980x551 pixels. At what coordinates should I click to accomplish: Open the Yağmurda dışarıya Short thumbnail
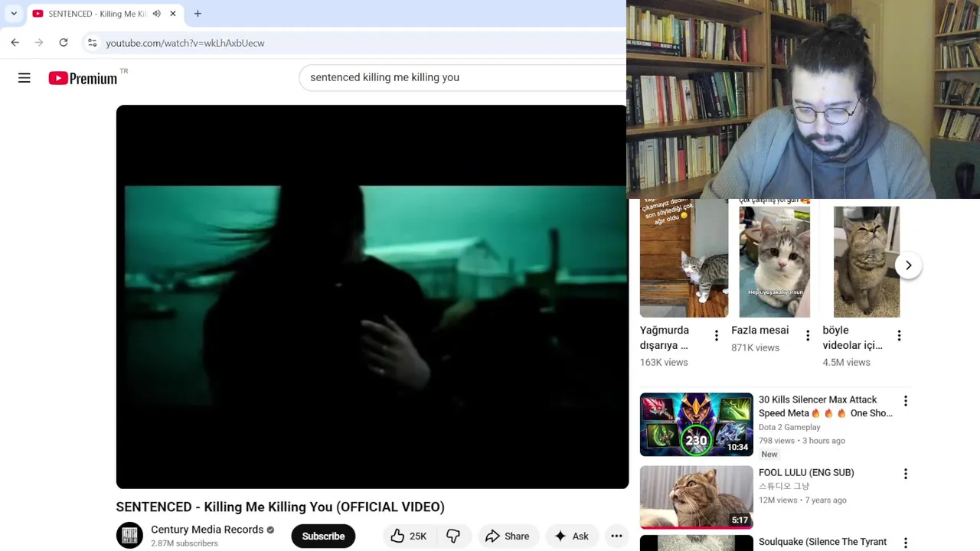[684, 259]
